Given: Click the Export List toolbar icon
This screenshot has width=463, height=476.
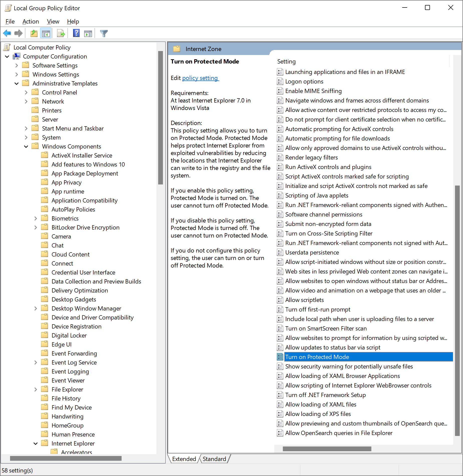Looking at the screenshot, I should (61, 33).
